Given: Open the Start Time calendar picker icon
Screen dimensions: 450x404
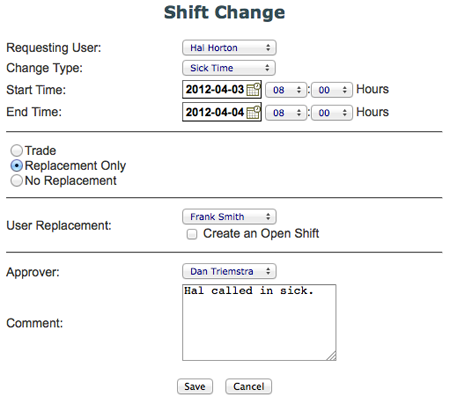Looking at the screenshot, I should click(253, 89).
